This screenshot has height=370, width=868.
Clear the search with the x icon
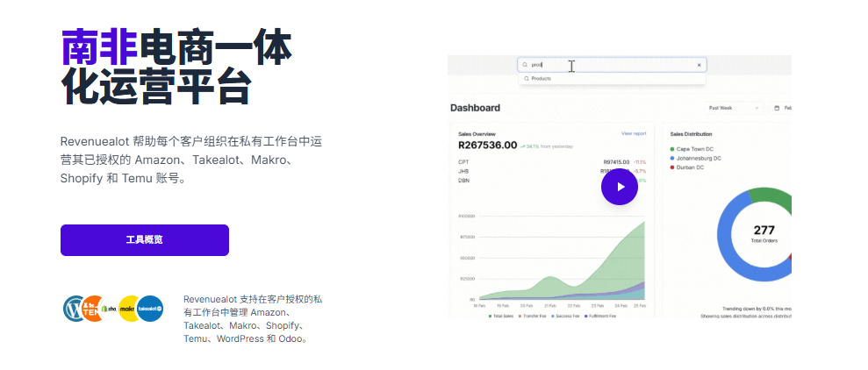pos(699,65)
